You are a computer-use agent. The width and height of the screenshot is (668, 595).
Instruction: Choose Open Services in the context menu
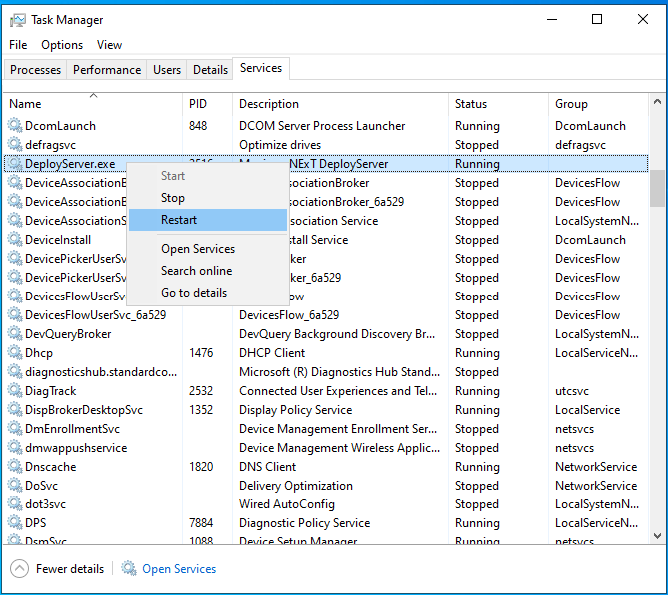point(208,249)
